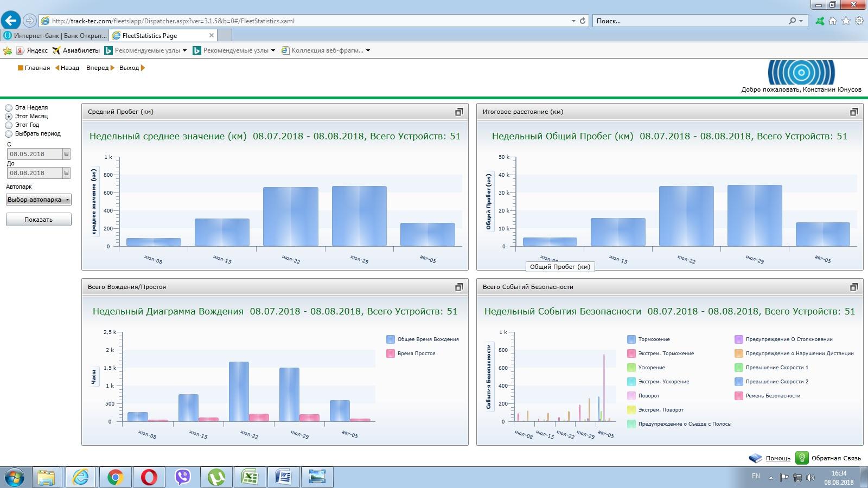Open browser settings gear icon
Image resolution: width=868 pixels, height=488 pixels.
[x=859, y=21]
